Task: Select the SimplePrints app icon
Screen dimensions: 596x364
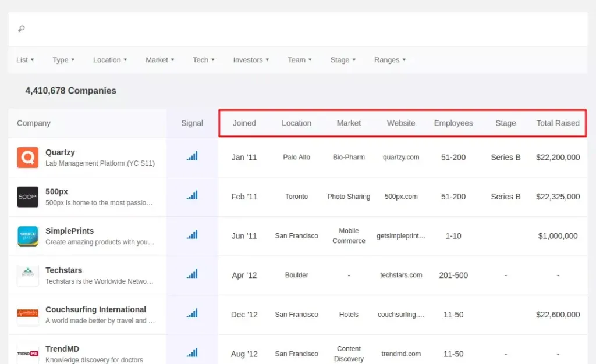Action: (x=27, y=235)
